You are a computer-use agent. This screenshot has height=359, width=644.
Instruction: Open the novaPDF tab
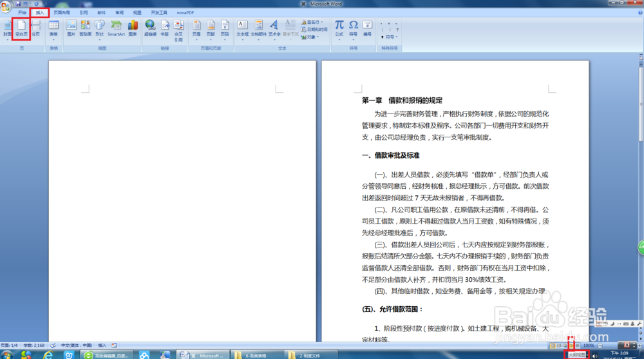[185, 13]
